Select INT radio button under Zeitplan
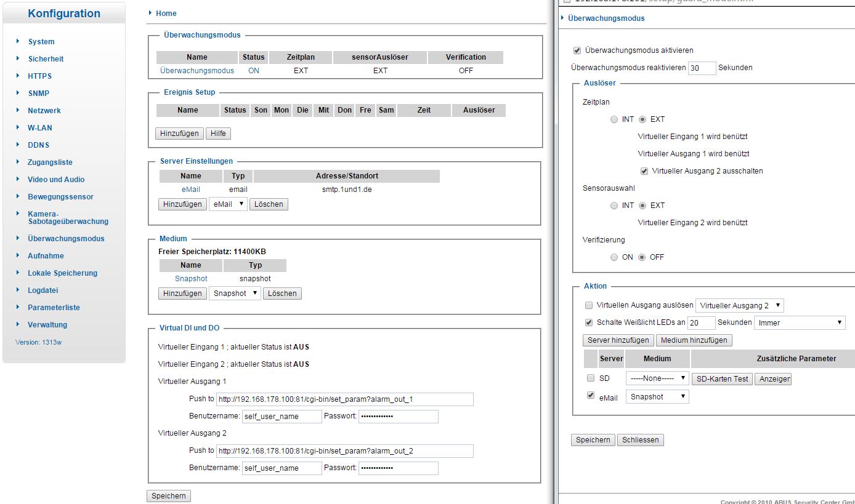The width and height of the screenshot is (855, 504). click(614, 119)
